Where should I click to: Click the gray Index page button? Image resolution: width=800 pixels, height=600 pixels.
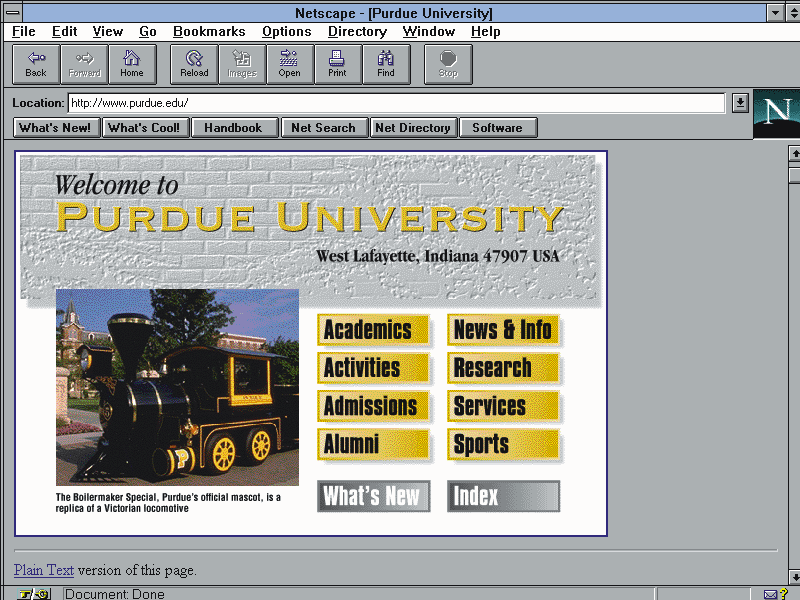coord(504,496)
